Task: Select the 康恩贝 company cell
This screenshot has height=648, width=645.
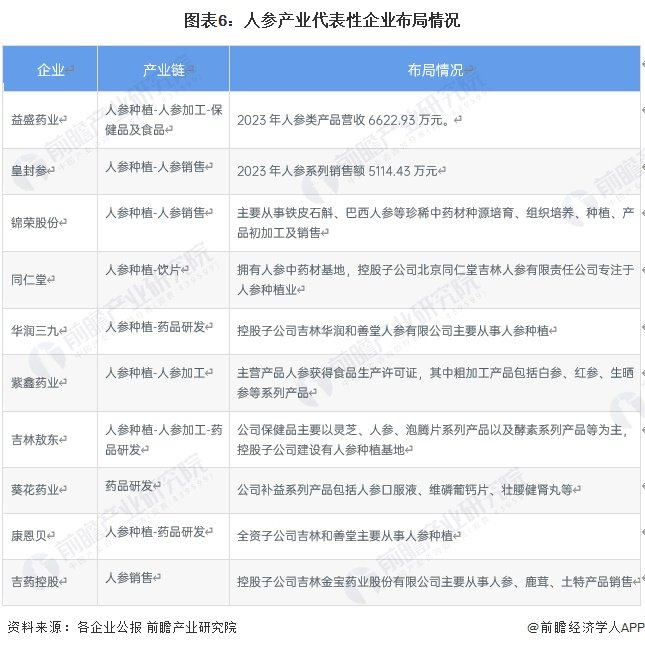Action: coord(50,536)
